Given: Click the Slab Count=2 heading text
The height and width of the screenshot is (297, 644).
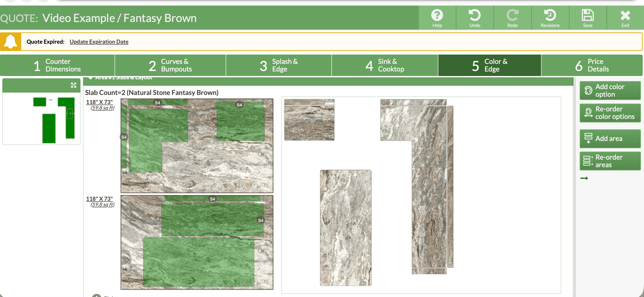Looking at the screenshot, I should pos(152,93).
